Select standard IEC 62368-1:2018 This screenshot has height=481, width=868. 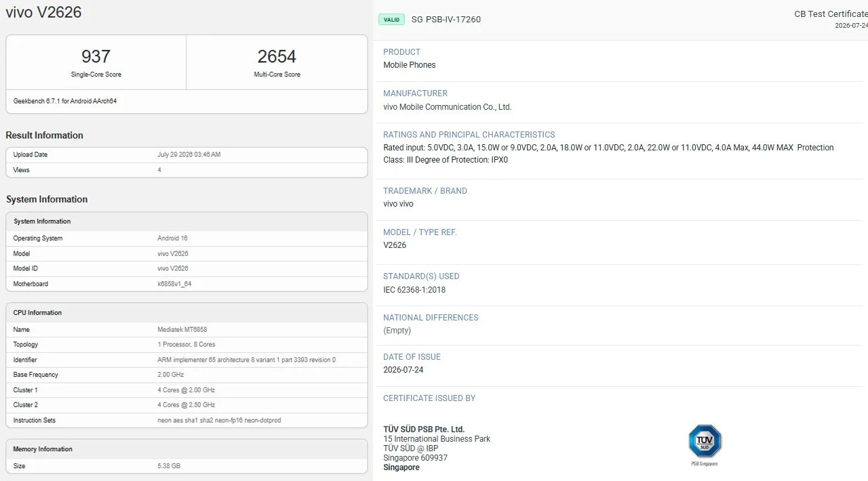414,290
